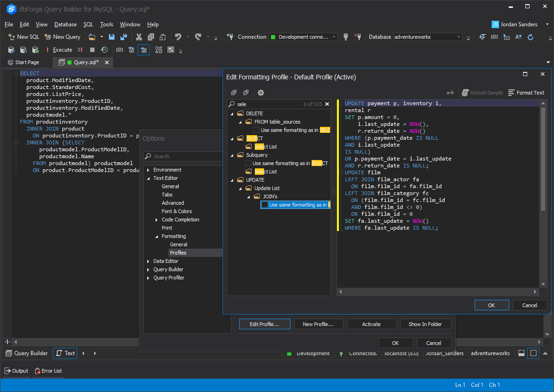The height and width of the screenshot is (392, 554).
Task: Click the Show In Folder button
Action: 425,324
